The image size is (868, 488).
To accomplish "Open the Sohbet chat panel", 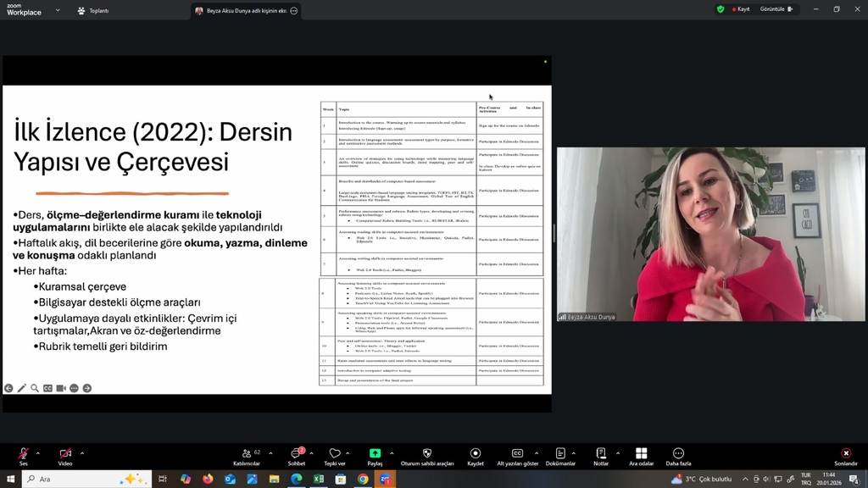I will click(297, 454).
